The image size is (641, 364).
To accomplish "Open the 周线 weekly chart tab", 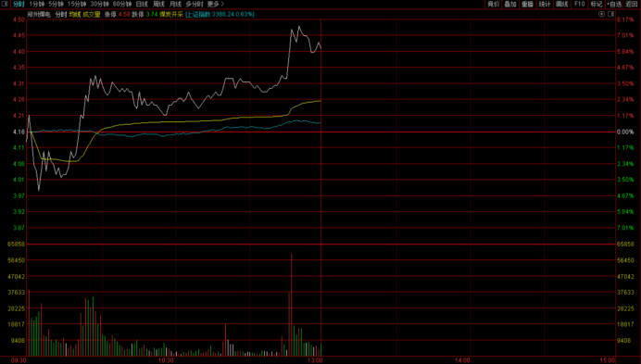I will point(158,4).
